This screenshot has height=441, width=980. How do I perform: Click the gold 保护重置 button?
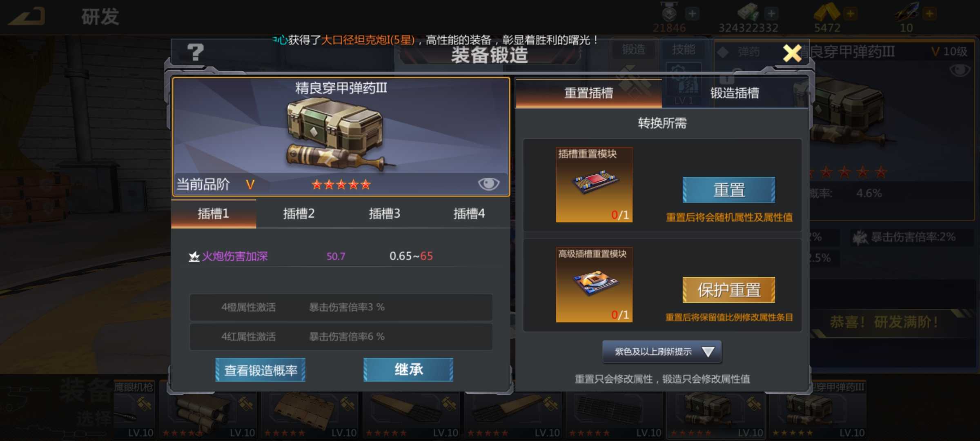pyautogui.click(x=729, y=290)
